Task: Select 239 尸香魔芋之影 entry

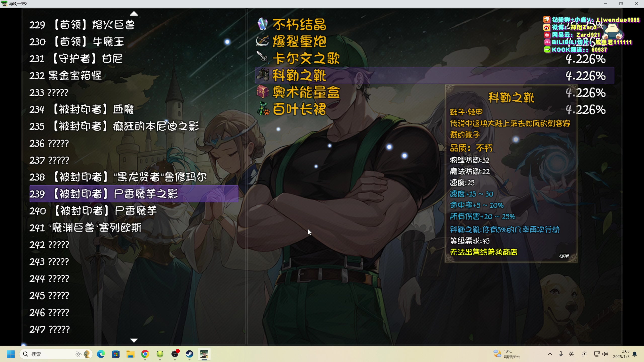Action: pyautogui.click(x=134, y=194)
